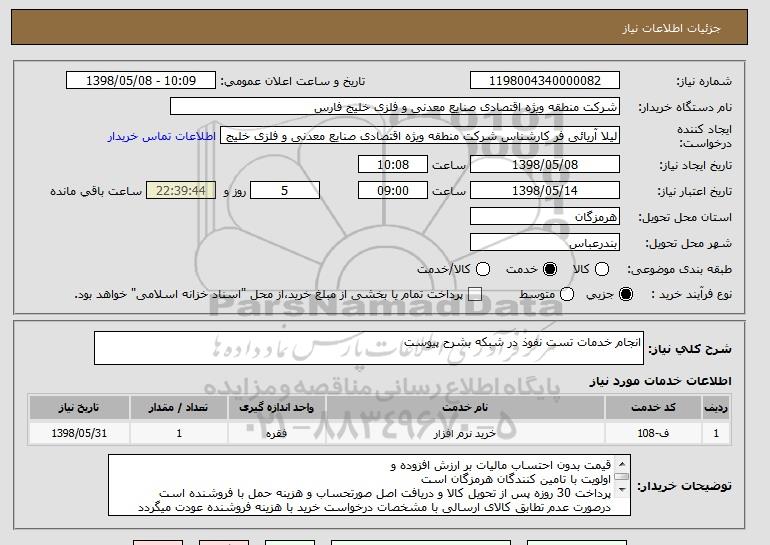Viewport: 770px width, 545px height.
Task: Click the service code ف-108 cell
Action: (653, 433)
